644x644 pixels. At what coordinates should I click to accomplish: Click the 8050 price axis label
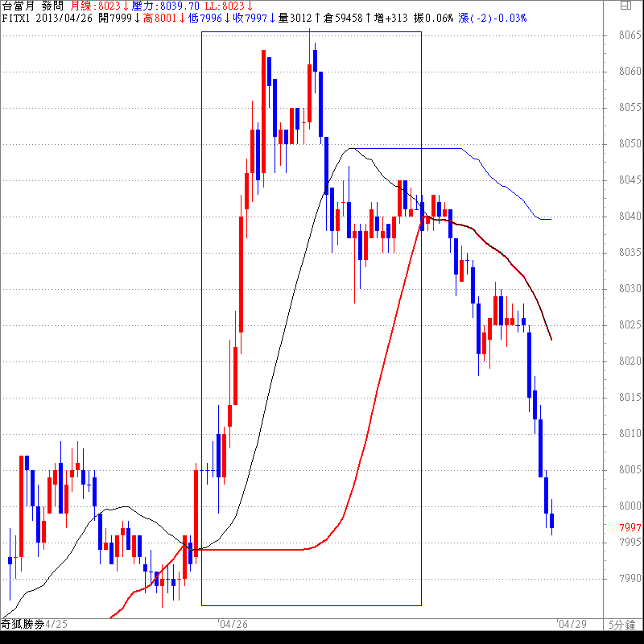point(630,144)
